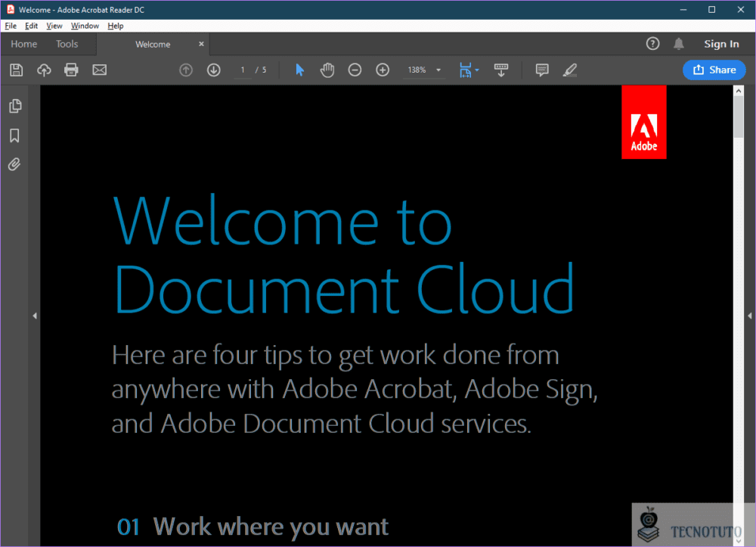Open the fit page options dropdown arrow

click(x=477, y=70)
